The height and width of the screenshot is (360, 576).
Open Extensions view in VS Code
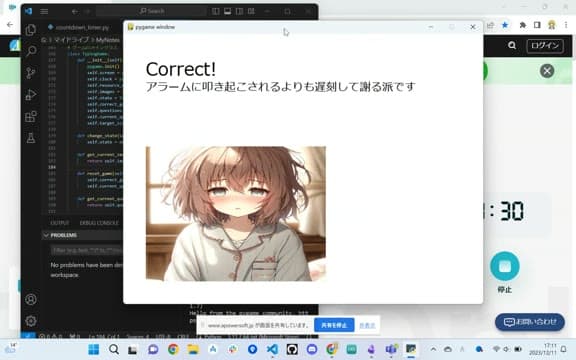[x=31, y=117]
